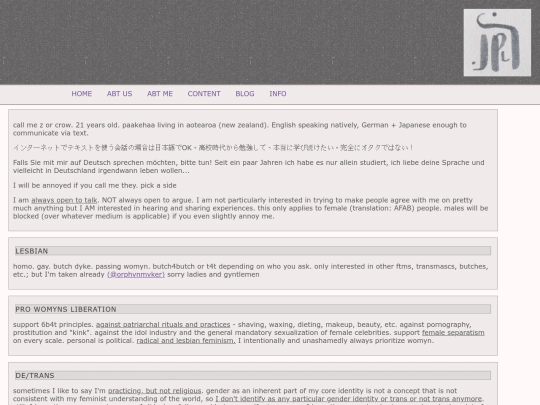540x405 pixels.
Task: Navigate to the CONTENT section
Action: (x=204, y=94)
